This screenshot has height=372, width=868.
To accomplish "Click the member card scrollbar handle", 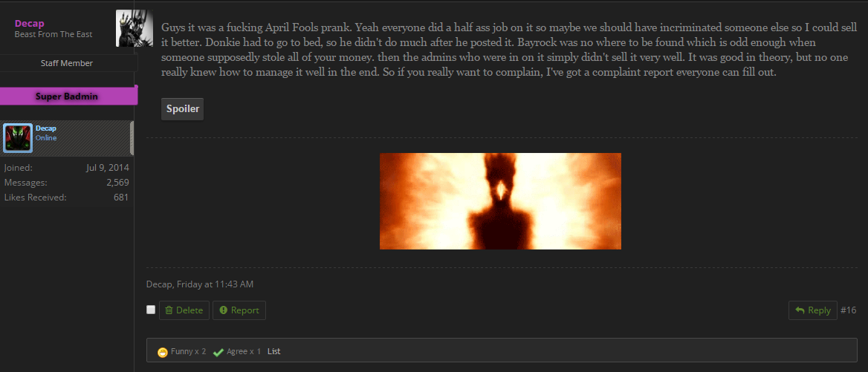I will pyautogui.click(x=132, y=138).
